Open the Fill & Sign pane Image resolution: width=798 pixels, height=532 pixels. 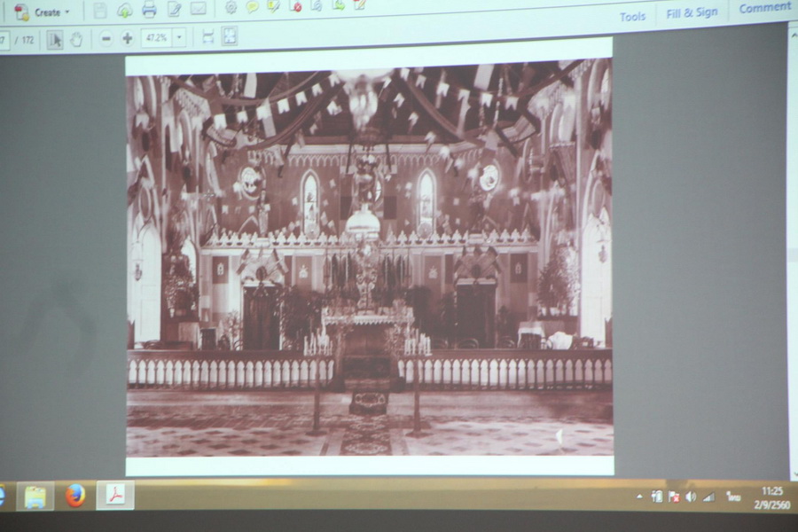(x=692, y=12)
